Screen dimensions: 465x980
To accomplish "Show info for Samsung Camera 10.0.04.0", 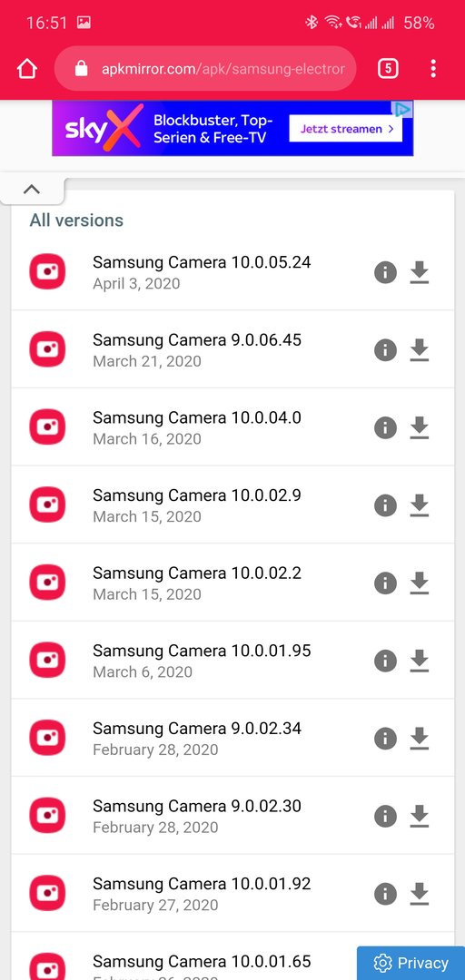I will tap(385, 427).
